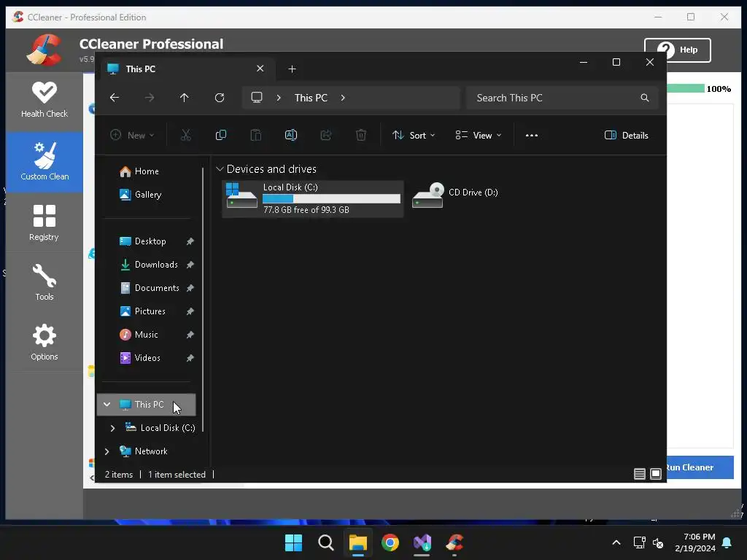The height and width of the screenshot is (560, 747).
Task: Click CCleaner icon in taskbar
Action: tap(454, 542)
